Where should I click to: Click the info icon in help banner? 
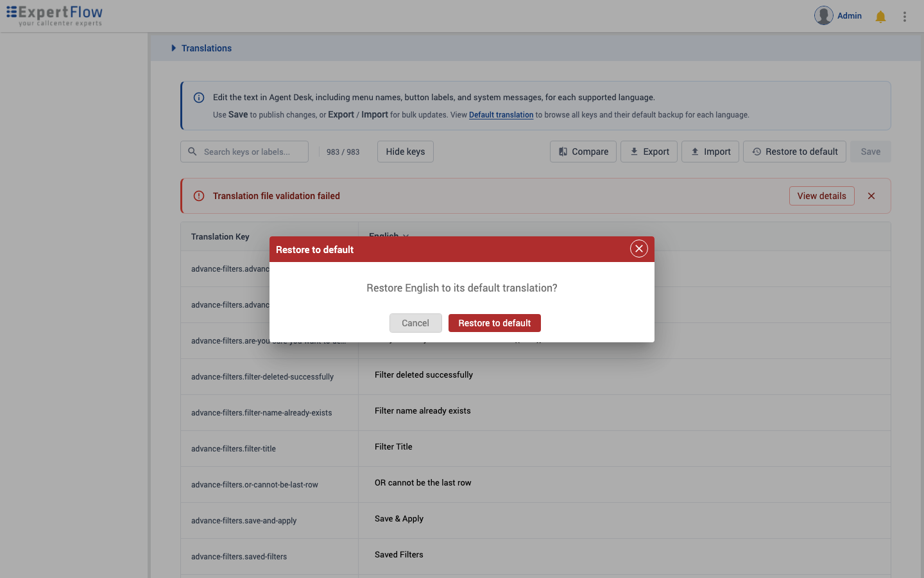tap(199, 98)
